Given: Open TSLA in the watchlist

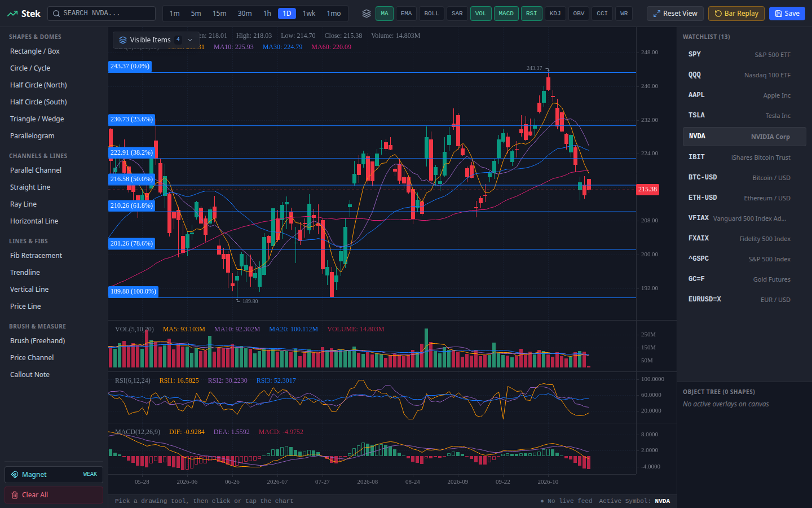Looking at the screenshot, I should (x=744, y=116).
